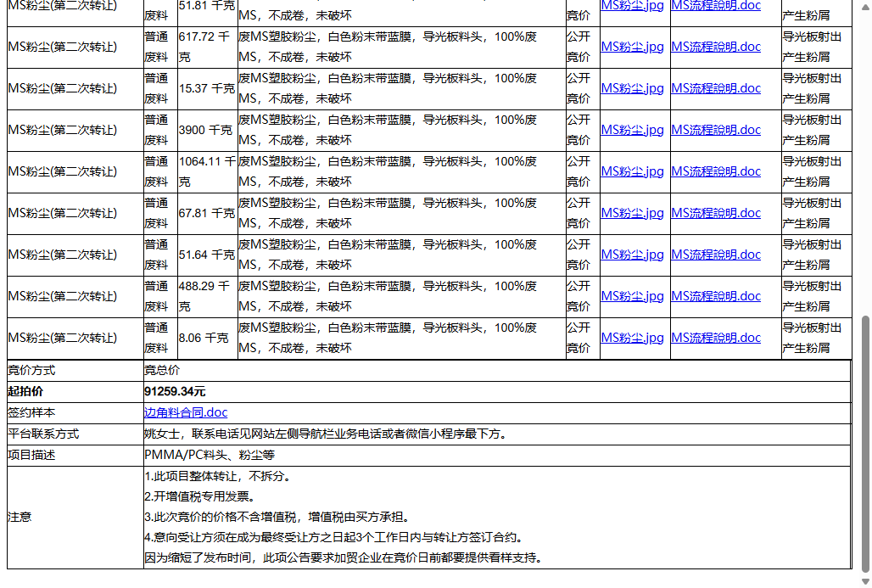Click the 项目描述 label
The height and width of the screenshot is (588, 872).
pyautogui.click(x=31, y=455)
